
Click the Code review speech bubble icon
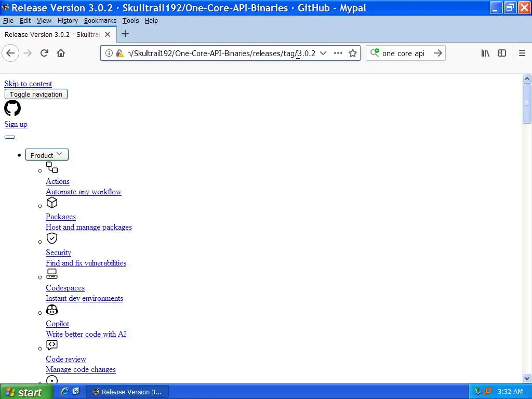(52, 345)
